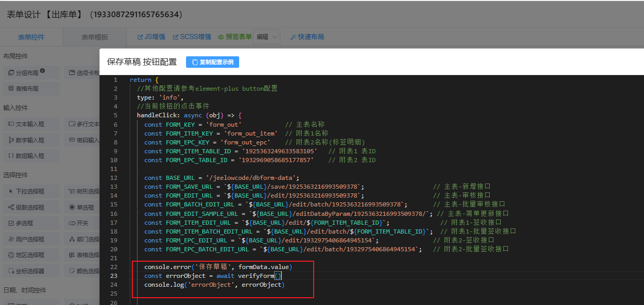The height and width of the screenshot is (305, 644).
Task: Click the console.log('errorObject') code line
Action: 215,285
